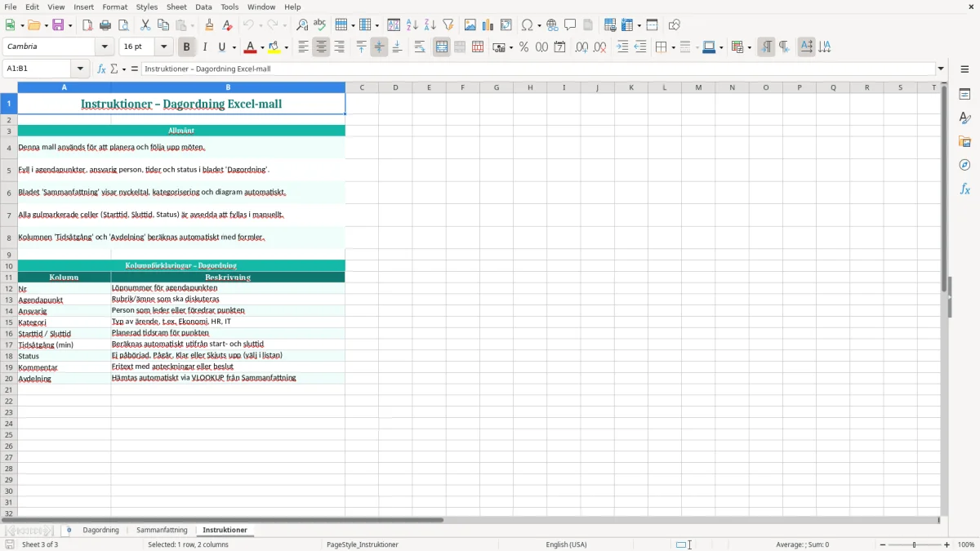Open the font name dropdown
The height and width of the screenshot is (551, 980).
pos(105,47)
